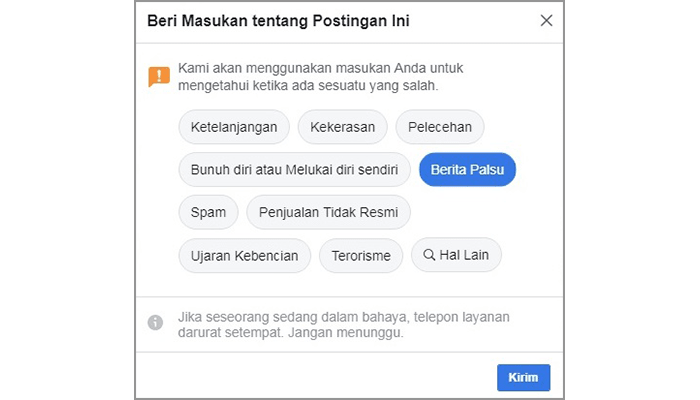Select the Ujaran Kebencian chip
The height and width of the screenshot is (400, 700).
click(244, 255)
